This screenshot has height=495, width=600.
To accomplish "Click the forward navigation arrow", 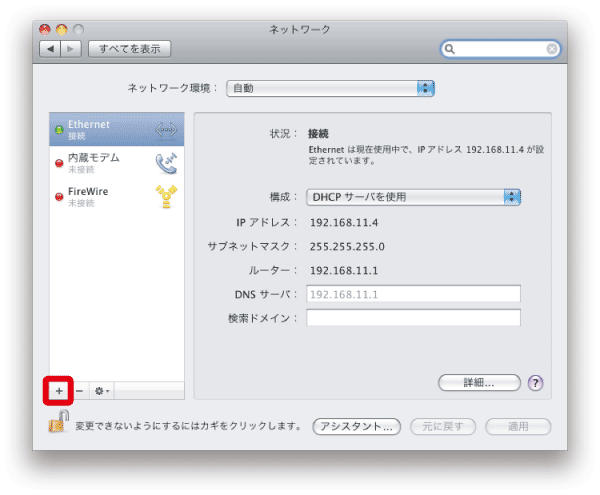I will click(71, 49).
